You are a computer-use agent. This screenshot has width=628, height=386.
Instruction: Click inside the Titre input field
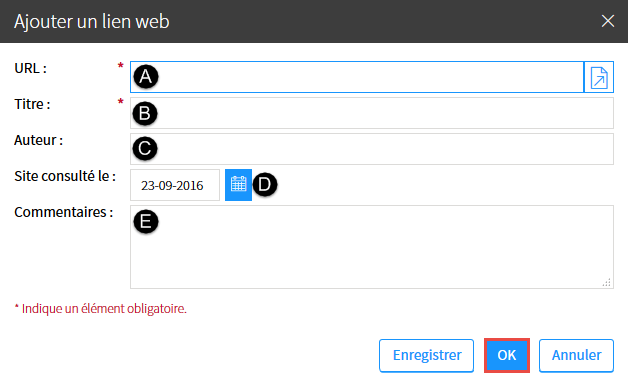tap(372, 113)
